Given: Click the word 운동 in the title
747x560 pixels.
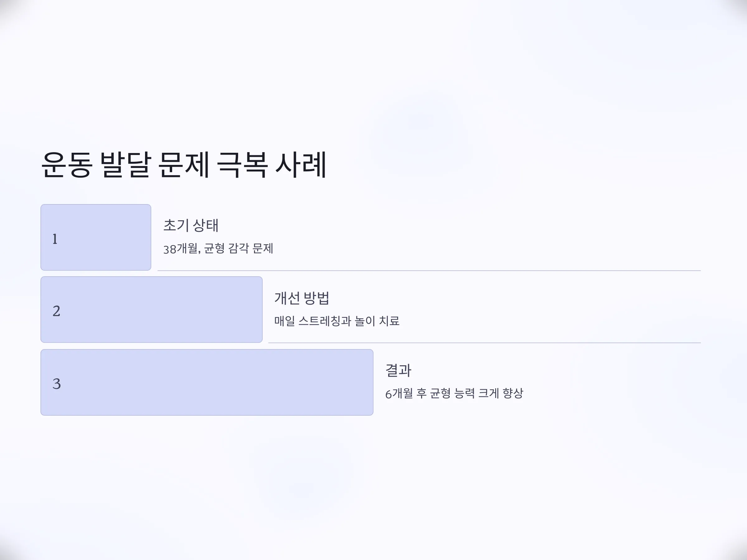Looking at the screenshot, I should point(66,165).
